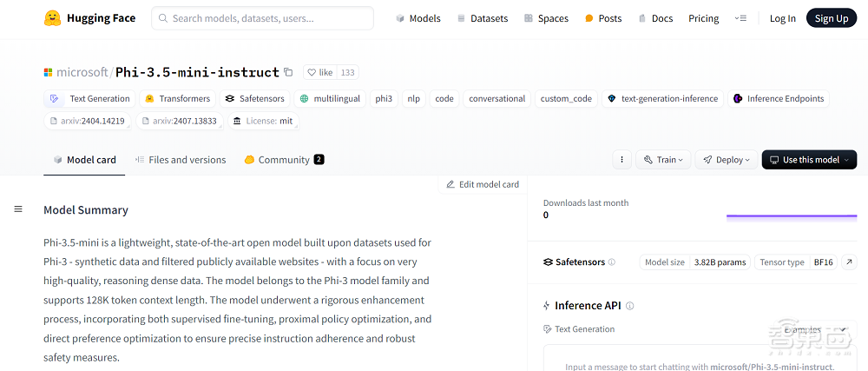868x371 pixels.
Task: Copy model name with copy icon
Action: click(288, 72)
